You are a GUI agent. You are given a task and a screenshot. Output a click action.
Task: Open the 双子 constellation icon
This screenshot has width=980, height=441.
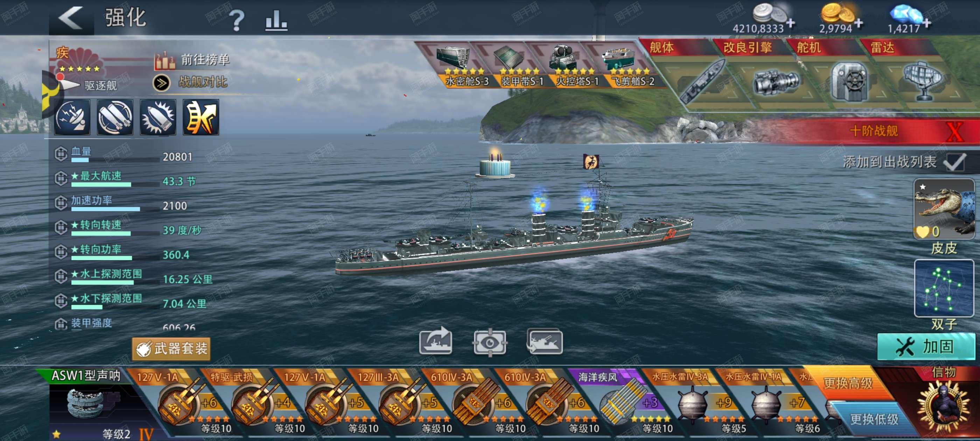(x=944, y=288)
